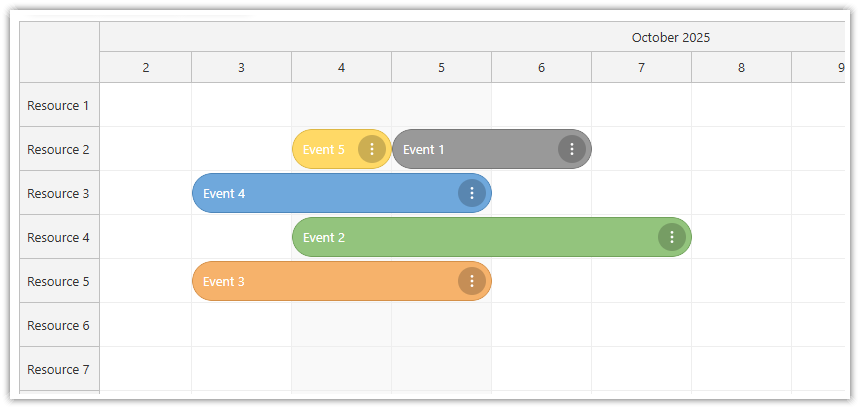860x409 pixels.
Task: Click the Resource 7 row header
Action: [x=58, y=369]
